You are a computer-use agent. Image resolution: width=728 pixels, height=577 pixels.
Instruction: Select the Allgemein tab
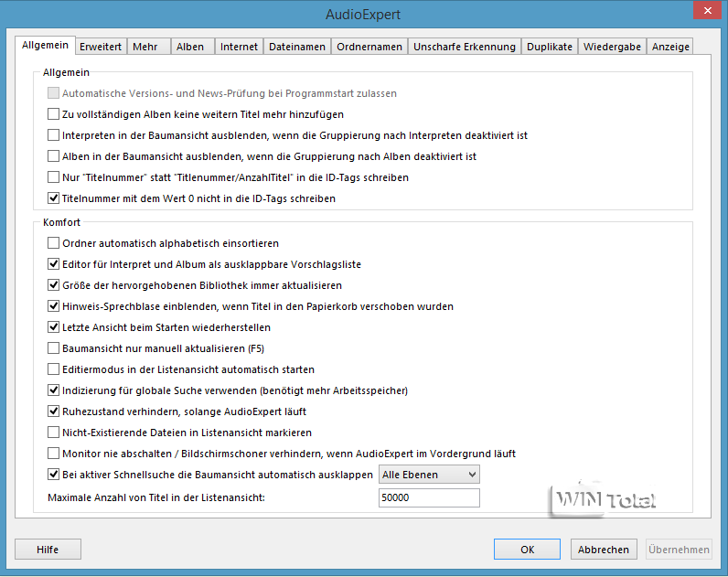(x=45, y=45)
